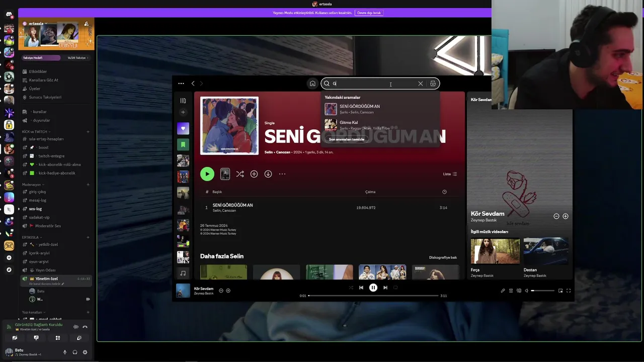Open Sunucu Takviyeleri in Discord
Screen dimensions: 644x362
pyautogui.click(x=45, y=97)
